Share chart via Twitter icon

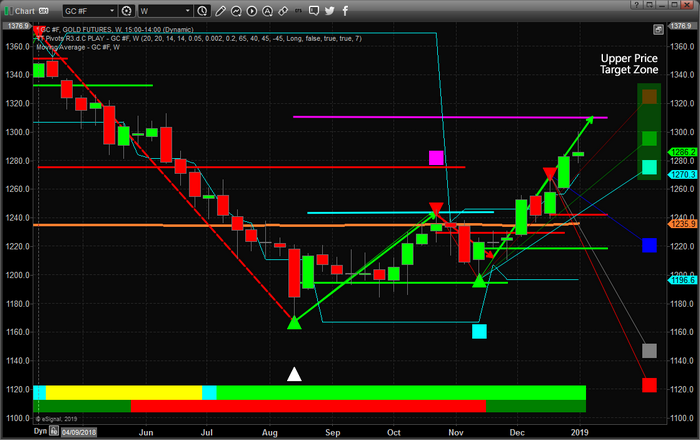330,11
